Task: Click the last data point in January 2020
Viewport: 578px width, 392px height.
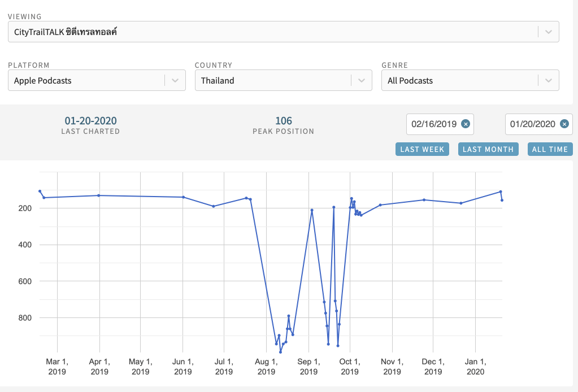Action: (x=502, y=200)
